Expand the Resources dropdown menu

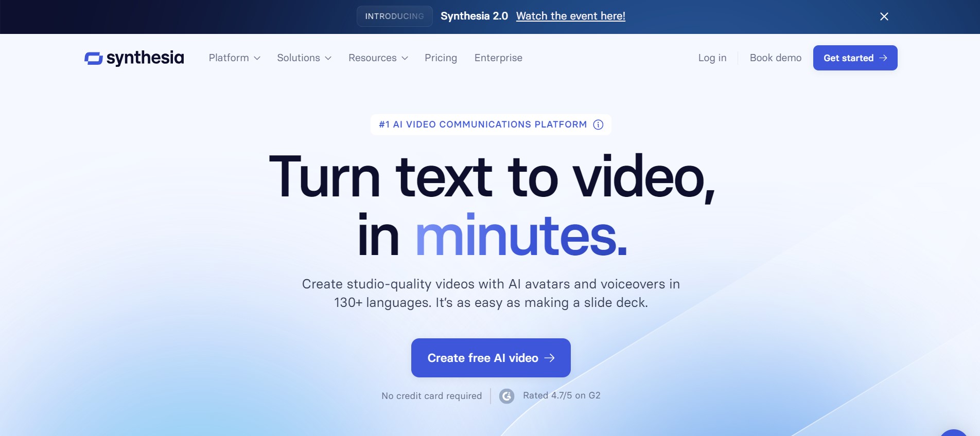[378, 58]
